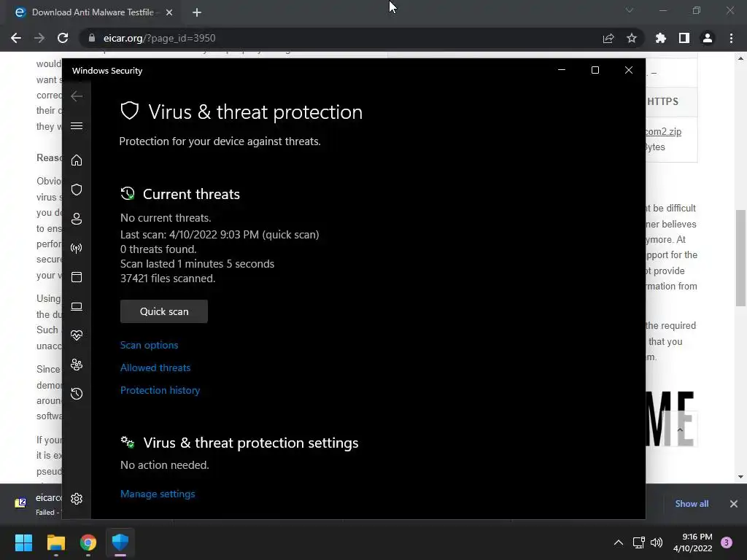Open File Explorer from taskbar
Screen dimensions: 747x560
pyautogui.click(x=55, y=542)
